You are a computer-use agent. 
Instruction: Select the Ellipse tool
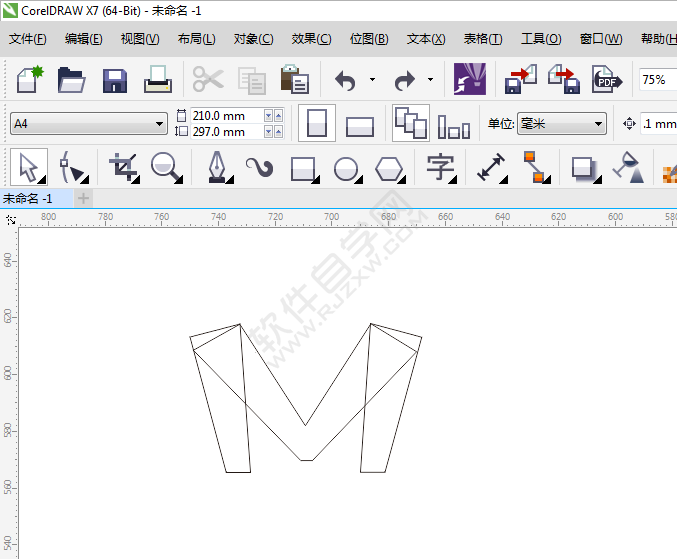click(346, 167)
